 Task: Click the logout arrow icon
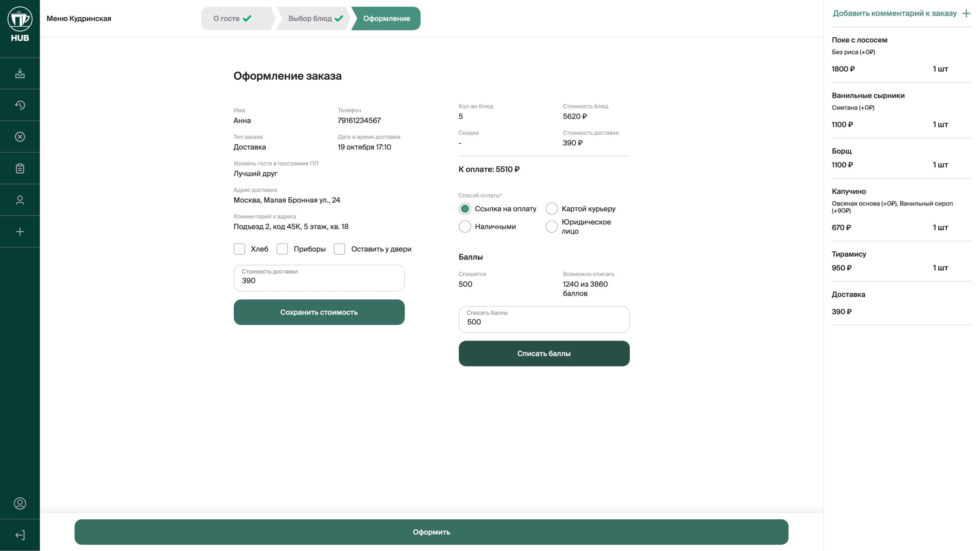click(x=20, y=535)
